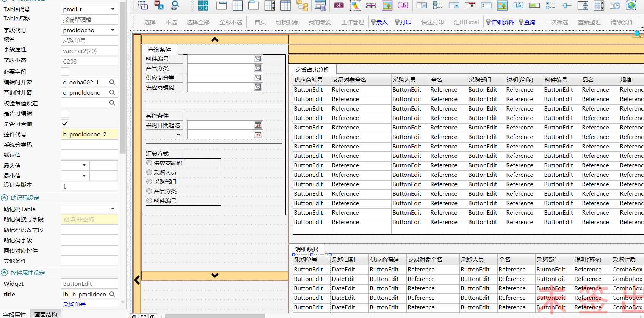Open the 采购日期起迄 start date calendar
The width and height of the screenshot is (644, 318).
pos(258,125)
